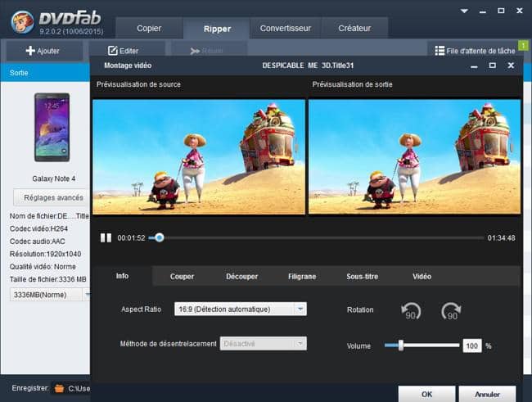Switch to the Couper tab
This screenshot has height=402, width=532.
(182, 277)
